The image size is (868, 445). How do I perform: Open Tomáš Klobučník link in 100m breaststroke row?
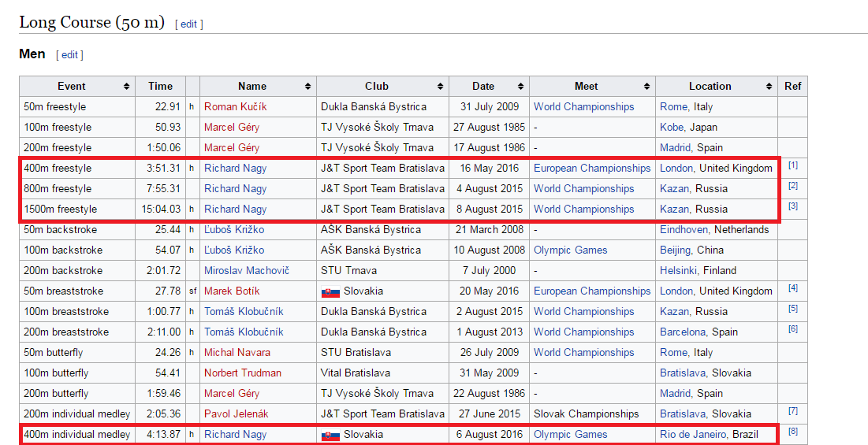pos(244,311)
